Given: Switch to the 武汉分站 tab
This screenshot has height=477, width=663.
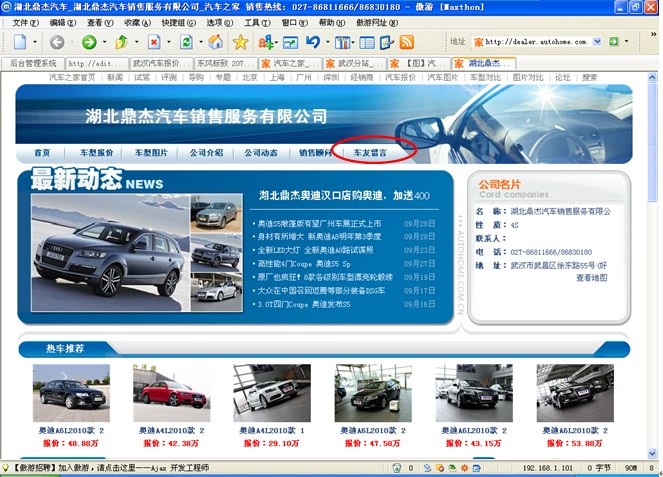Looking at the screenshot, I should click(354, 63).
